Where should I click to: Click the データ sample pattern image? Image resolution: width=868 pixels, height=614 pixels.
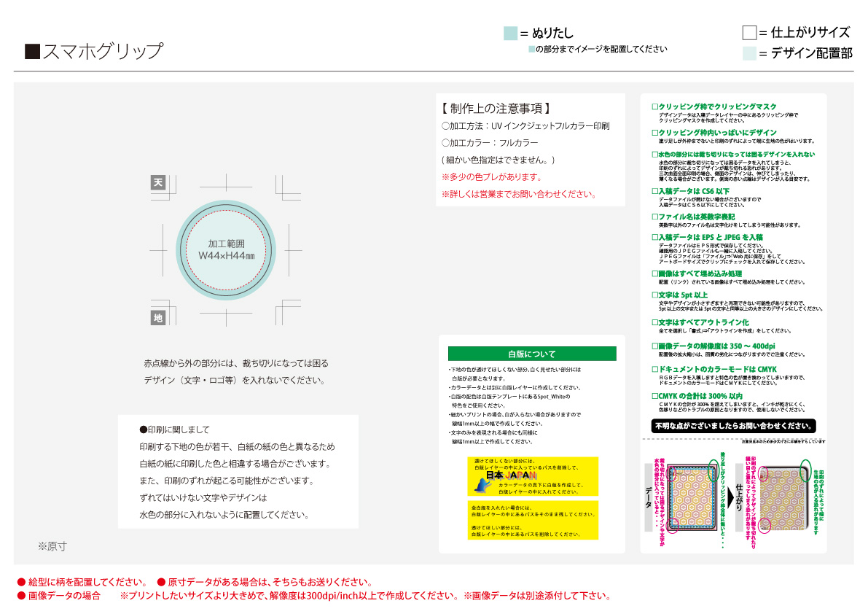[x=690, y=497]
